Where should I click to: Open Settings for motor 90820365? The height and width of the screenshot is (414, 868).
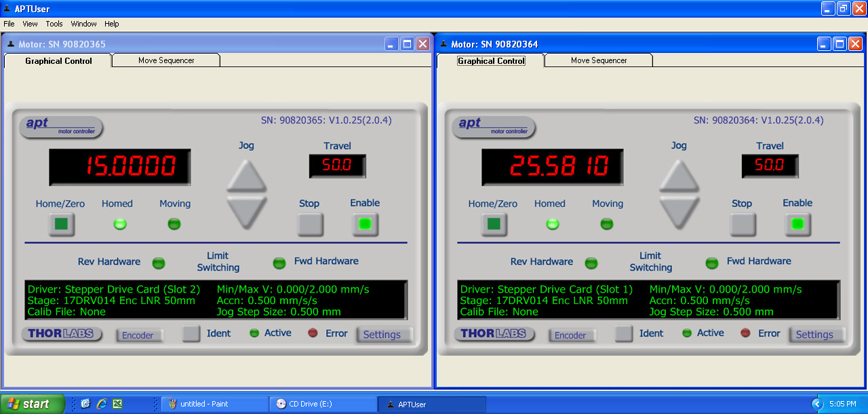[x=382, y=335]
